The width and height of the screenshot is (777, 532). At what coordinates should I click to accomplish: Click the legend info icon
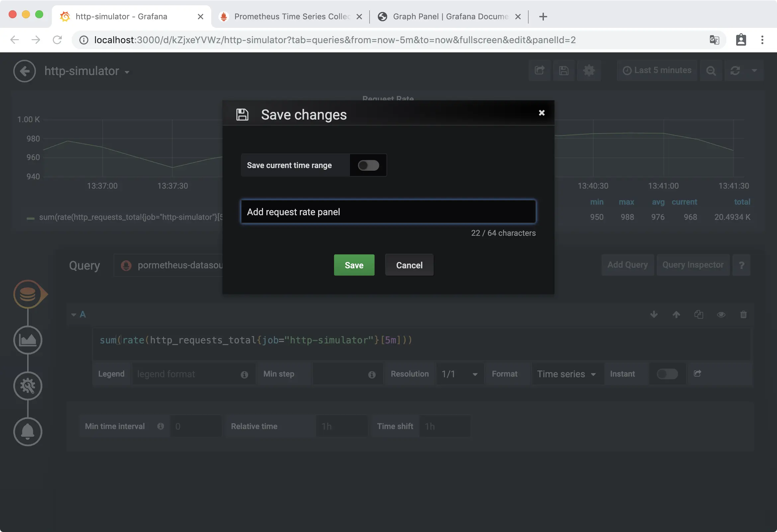[x=244, y=375]
